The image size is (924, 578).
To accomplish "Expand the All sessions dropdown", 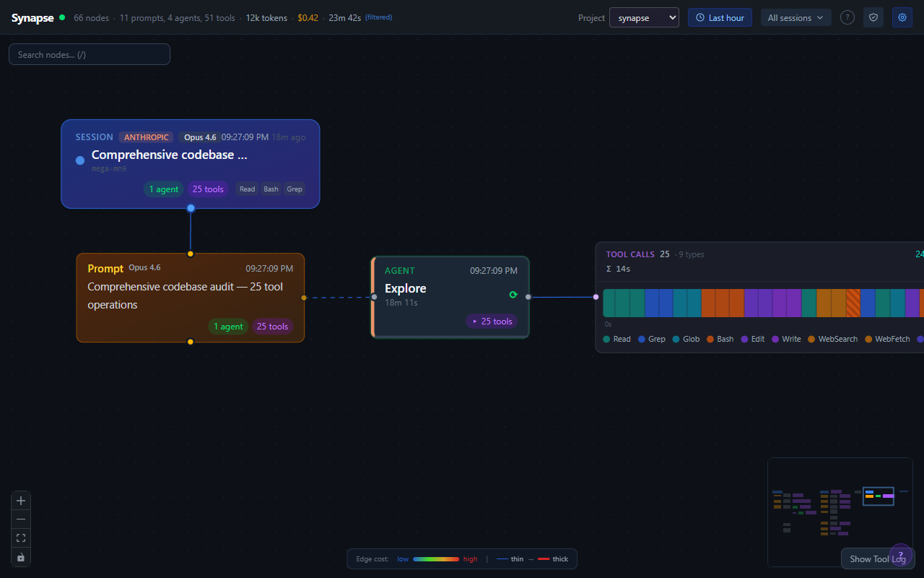I will pyautogui.click(x=796, y=17).
